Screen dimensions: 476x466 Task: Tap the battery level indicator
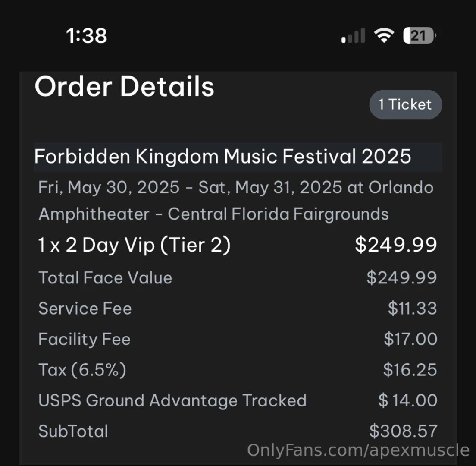(419, 35)
